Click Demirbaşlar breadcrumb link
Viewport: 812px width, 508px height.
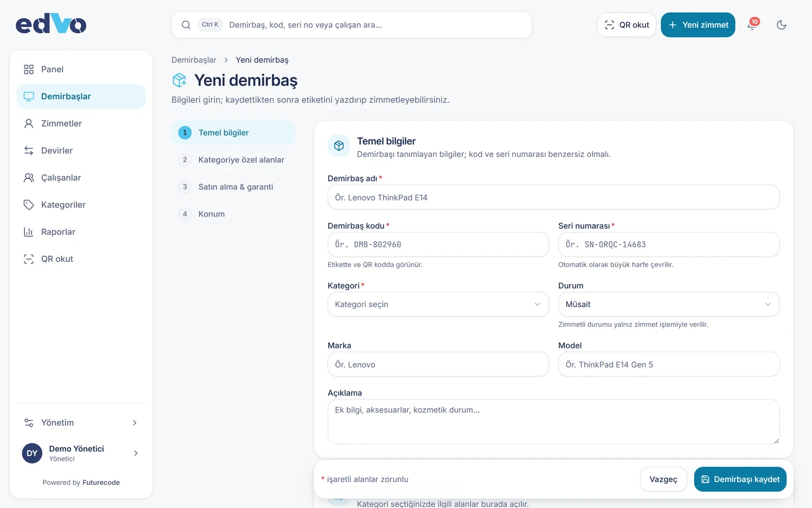coord(194,60)
